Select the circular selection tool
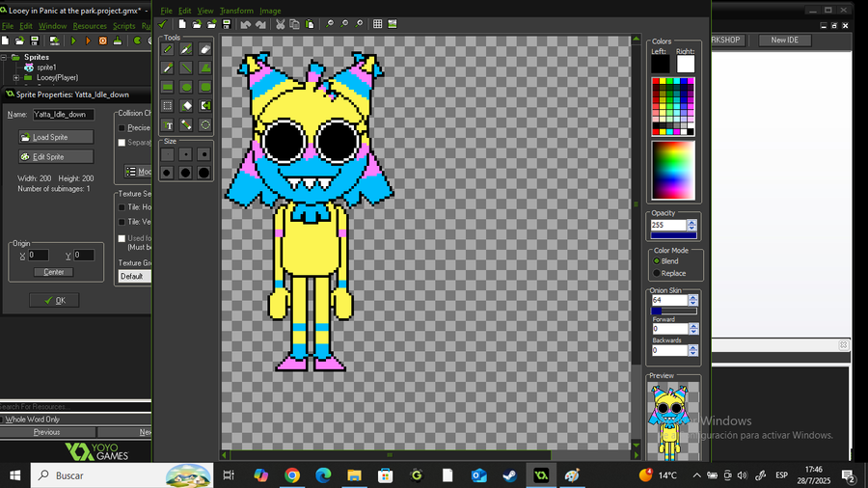This screenshot has width=868, height=488. click(x=204, y=125)
